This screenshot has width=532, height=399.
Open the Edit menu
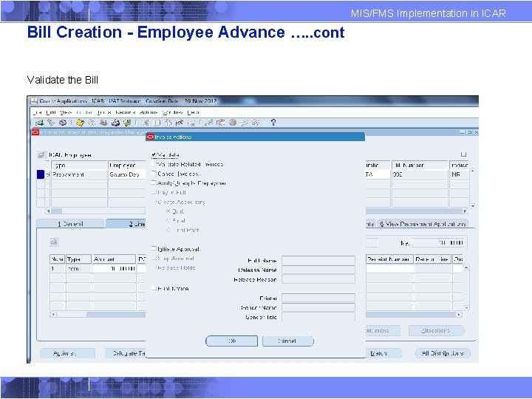coord(51,112)
